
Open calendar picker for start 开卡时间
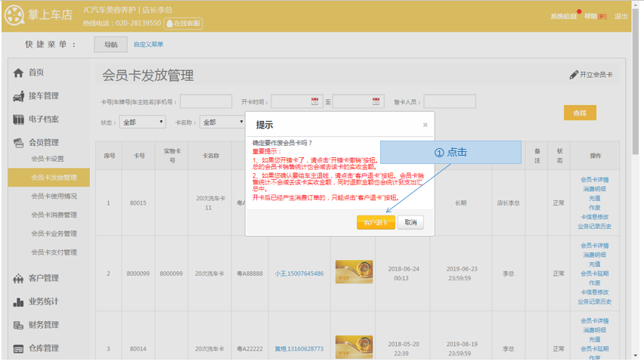316,101
